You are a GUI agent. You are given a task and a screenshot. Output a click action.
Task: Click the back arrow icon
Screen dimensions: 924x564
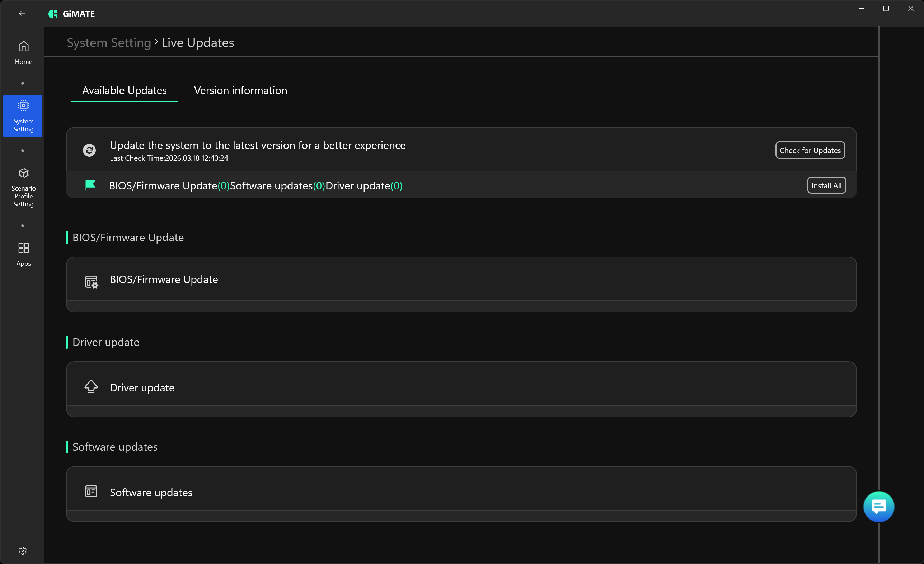(22, 14)
